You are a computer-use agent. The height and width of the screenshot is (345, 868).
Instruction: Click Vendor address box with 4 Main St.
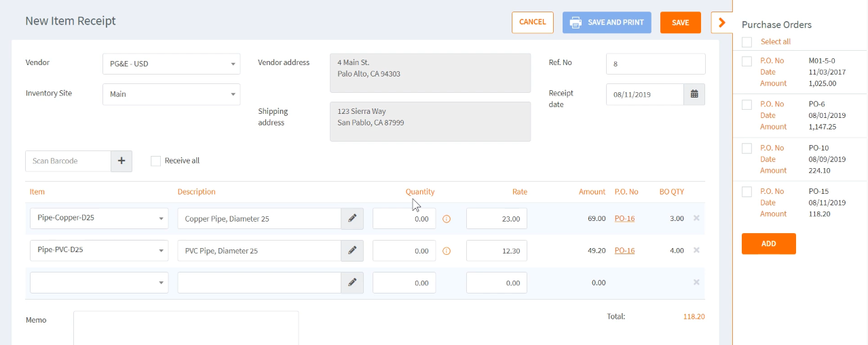(x=430, y=73)
